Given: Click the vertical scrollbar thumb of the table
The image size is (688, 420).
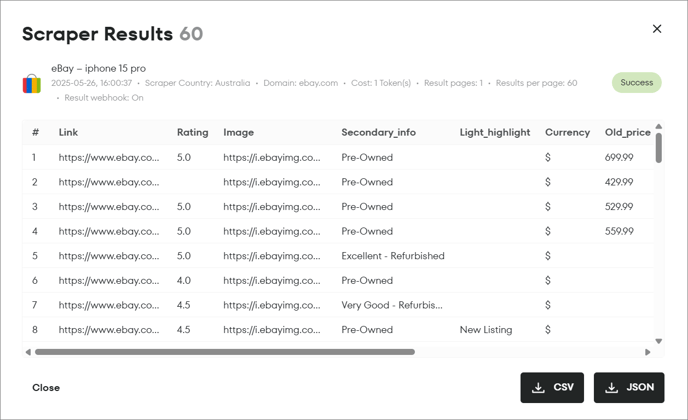Looking at the screenshot, I should pyautogui.click(x=658, y=148).
